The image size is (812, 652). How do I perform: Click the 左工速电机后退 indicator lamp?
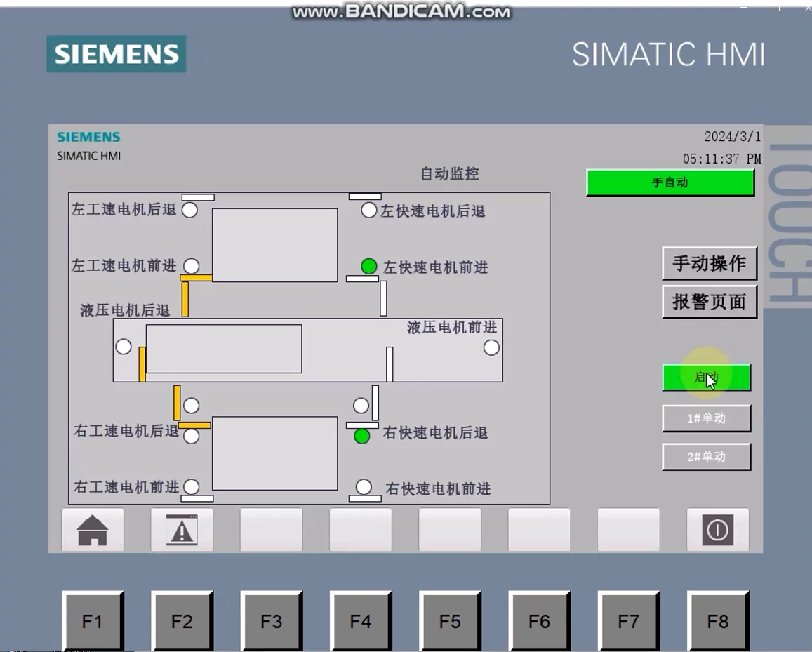(189, 209)
